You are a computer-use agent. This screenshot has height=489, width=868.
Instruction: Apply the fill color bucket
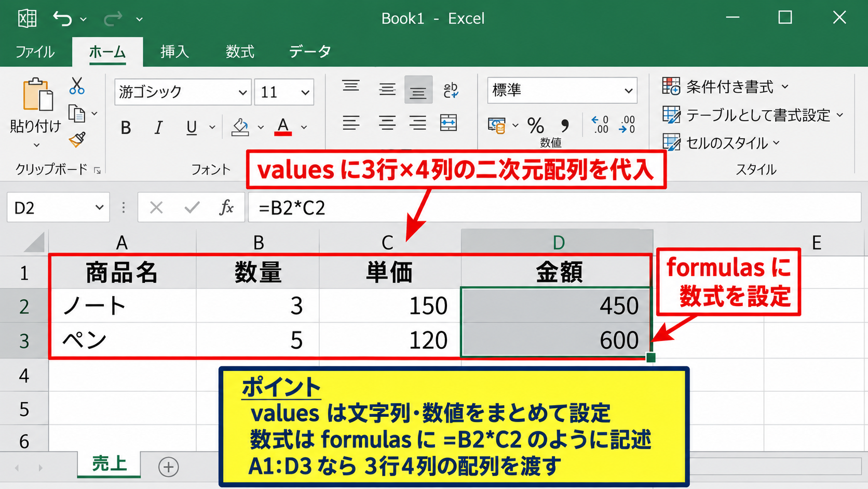pos(240,127)
